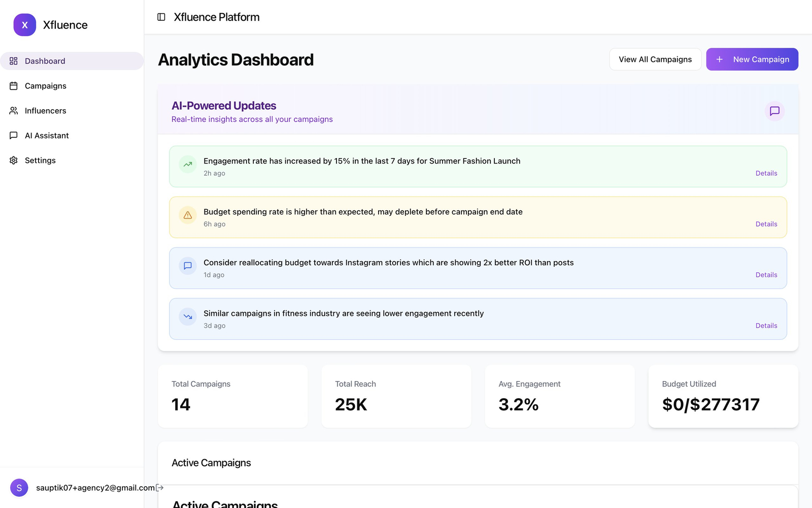Go to Campaigns in the sidebar
The height and width of the screenshot is (508, 812).
pyautogui.click(x=72, y=86)
